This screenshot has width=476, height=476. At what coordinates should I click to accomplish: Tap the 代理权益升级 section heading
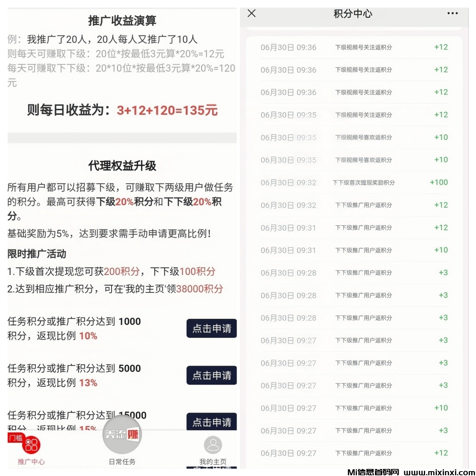[x=122, y=166]
